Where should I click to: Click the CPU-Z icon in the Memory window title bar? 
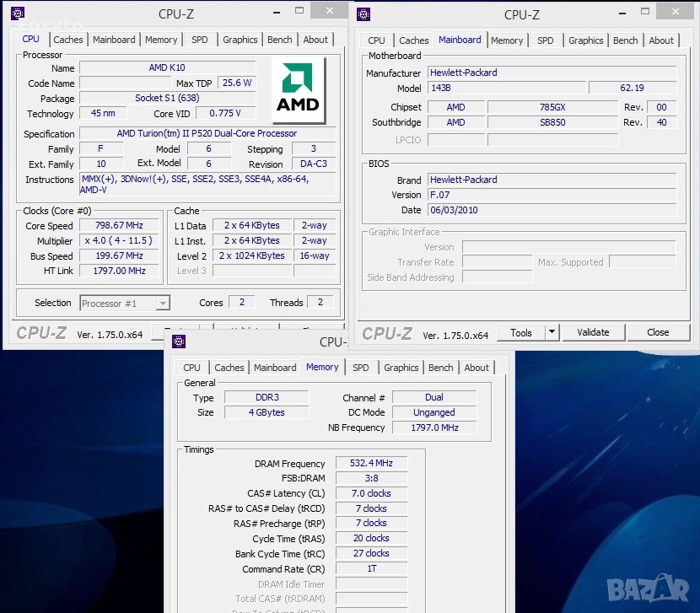(x=178, y=341)
